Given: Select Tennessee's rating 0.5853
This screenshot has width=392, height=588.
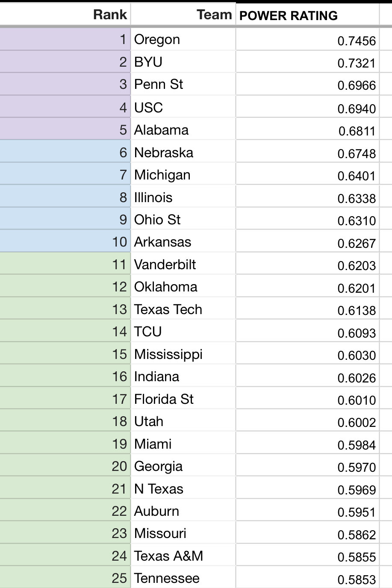Looking at the screenshot, I should pos(307,578).
